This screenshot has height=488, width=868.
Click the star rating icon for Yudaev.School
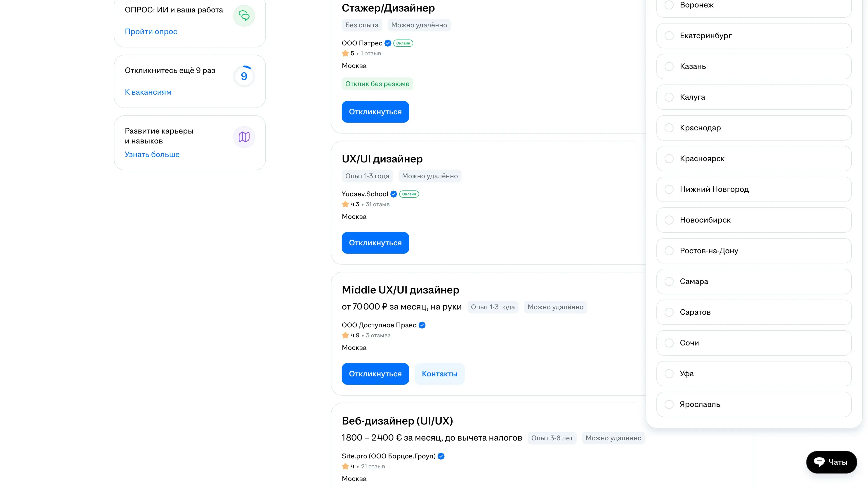345,204
